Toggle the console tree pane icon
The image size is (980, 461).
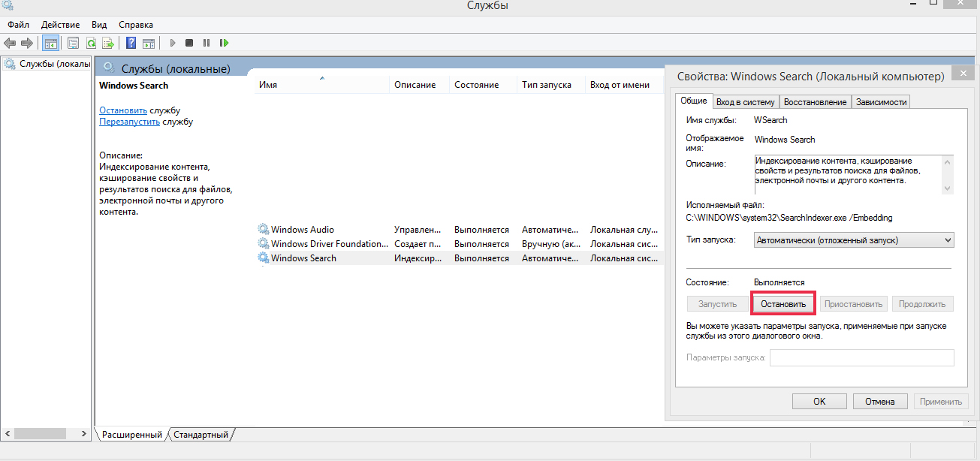[x=50, y=44]
